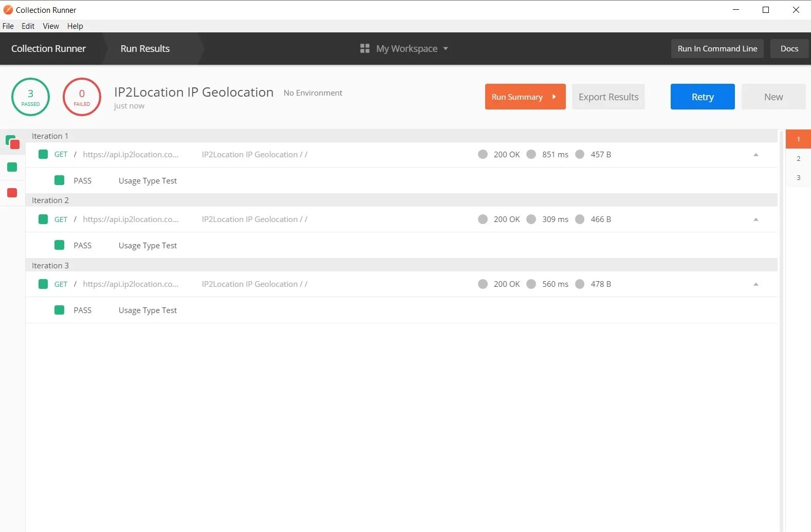Click the Iteration 2 header row

[401, 200]
